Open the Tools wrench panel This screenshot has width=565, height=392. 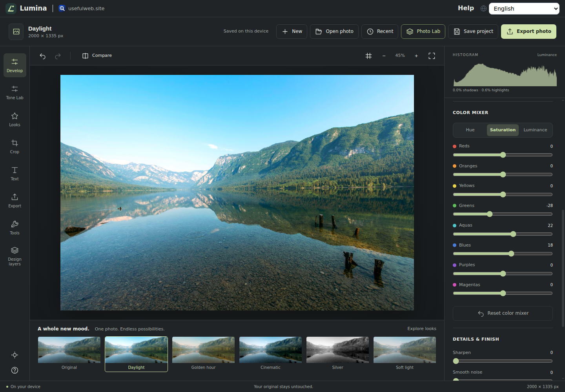15,227
